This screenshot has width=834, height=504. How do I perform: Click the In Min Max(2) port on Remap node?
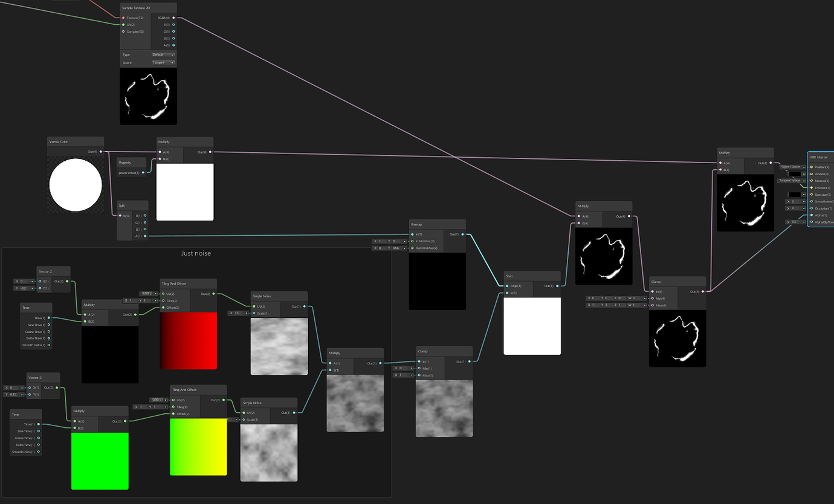(x=412, y=241)
